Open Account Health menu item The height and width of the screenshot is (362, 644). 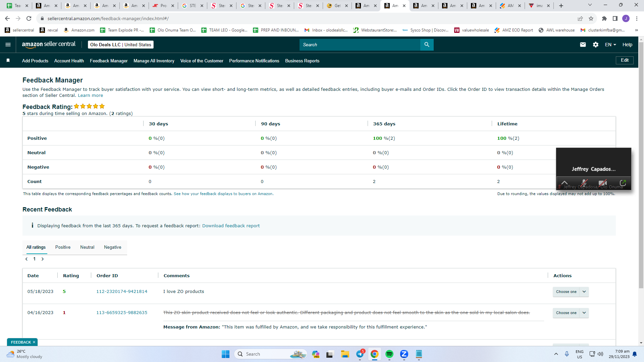point(69,61)
